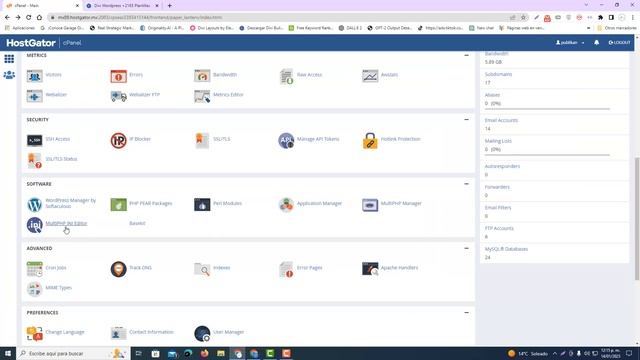This screenshot has width=640, height=360.
Task: Open WordPress Manager by Softaculous icon
Action: point(35,204)
